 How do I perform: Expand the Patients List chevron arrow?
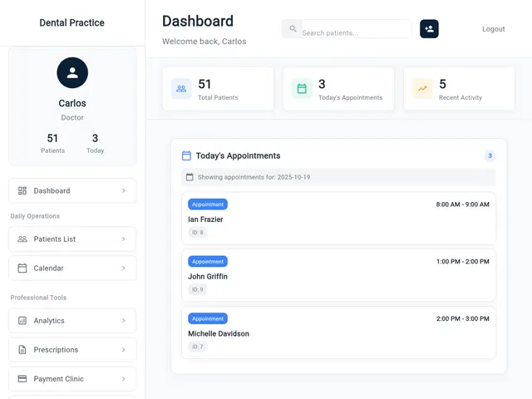(124, 239)
